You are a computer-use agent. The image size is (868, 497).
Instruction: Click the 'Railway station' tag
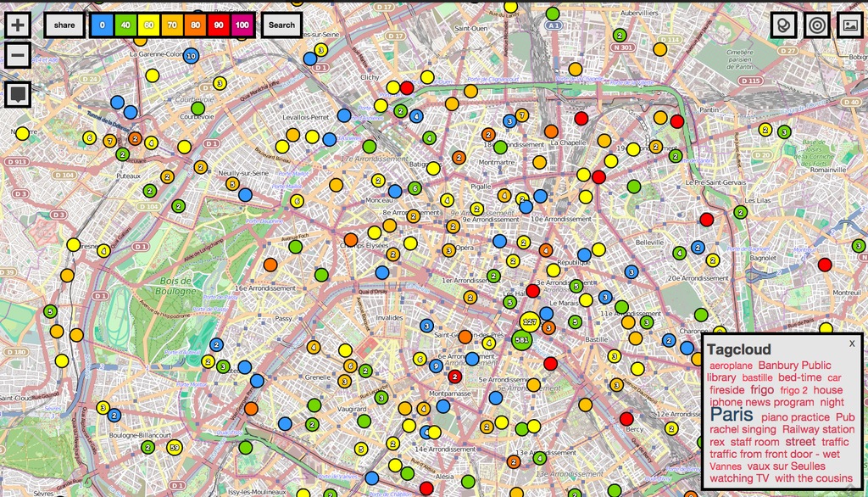tap(818, 430)
